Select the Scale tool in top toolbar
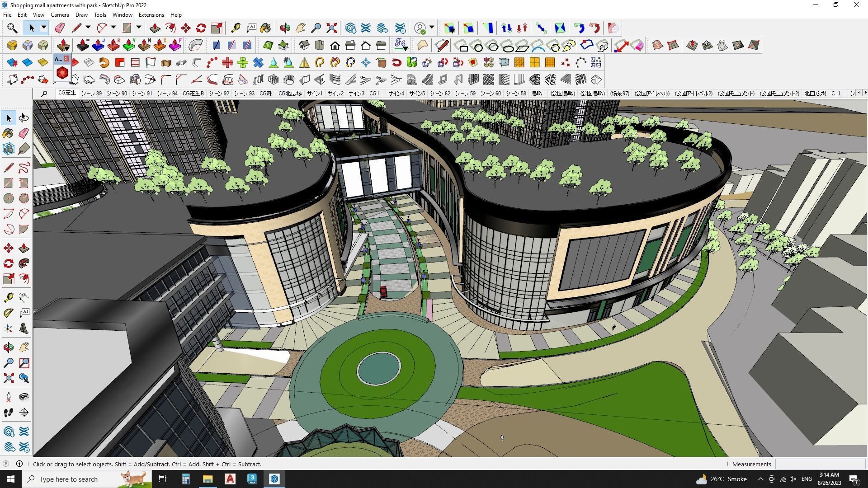Viewport: 868px width, 488px height. pos(217,28)
